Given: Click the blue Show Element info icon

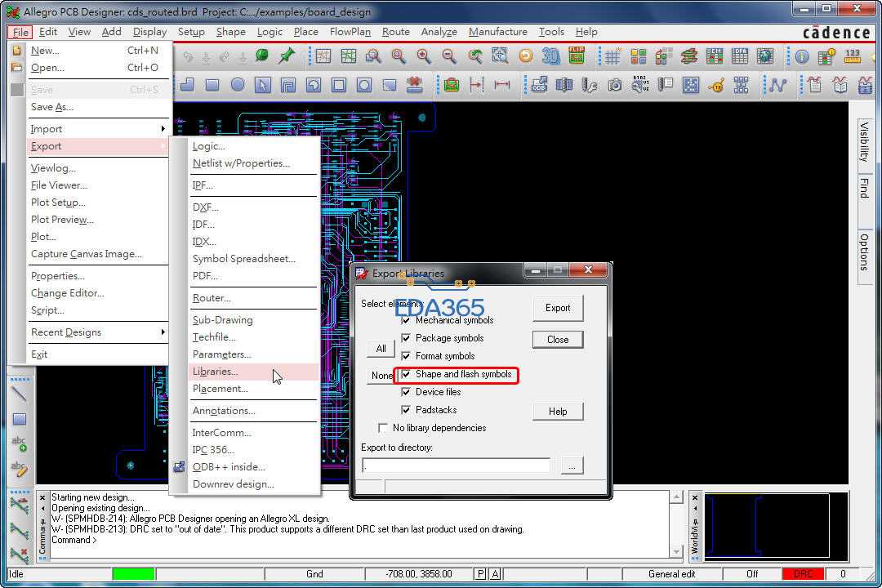Looking at the screenshot, I should 802,56.
